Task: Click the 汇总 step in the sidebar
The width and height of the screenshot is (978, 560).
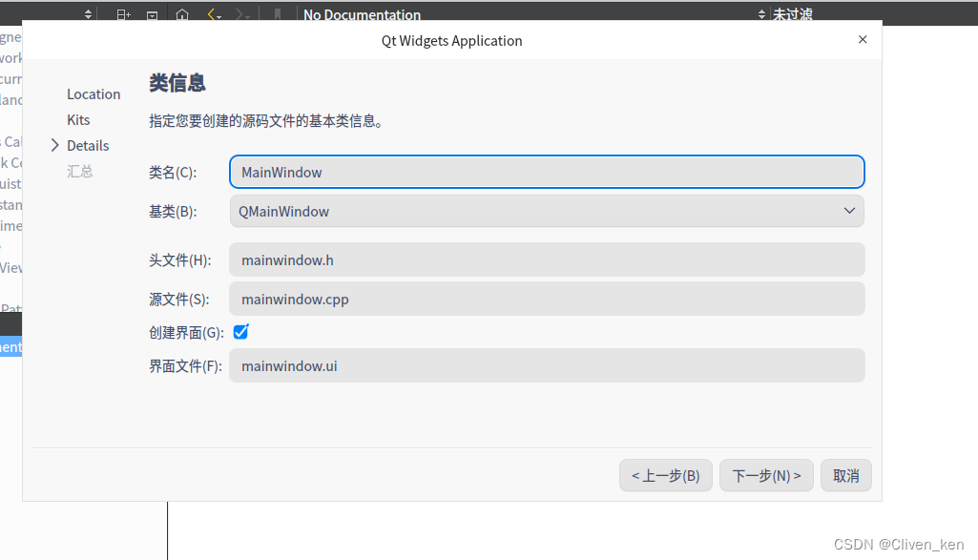Action: [x=80, y=171]
